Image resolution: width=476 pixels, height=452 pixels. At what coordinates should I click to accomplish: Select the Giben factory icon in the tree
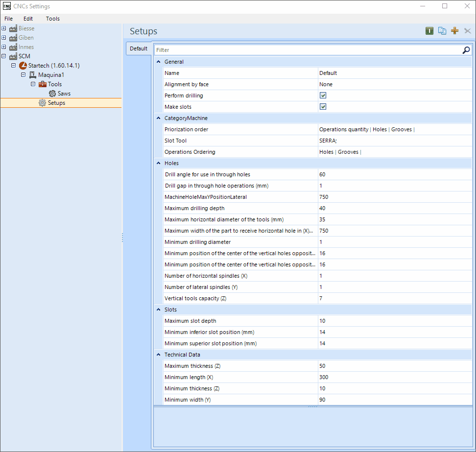13,38
